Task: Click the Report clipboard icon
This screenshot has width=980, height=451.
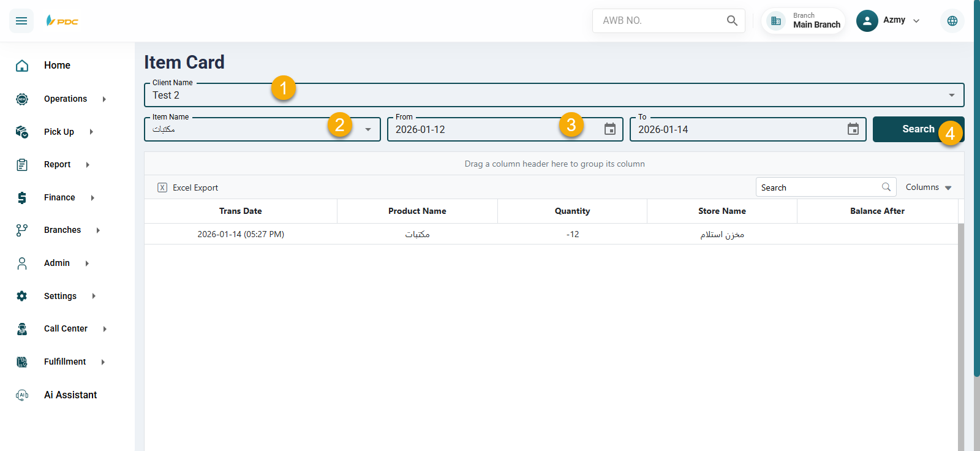Action: click(x=22, y=165)
